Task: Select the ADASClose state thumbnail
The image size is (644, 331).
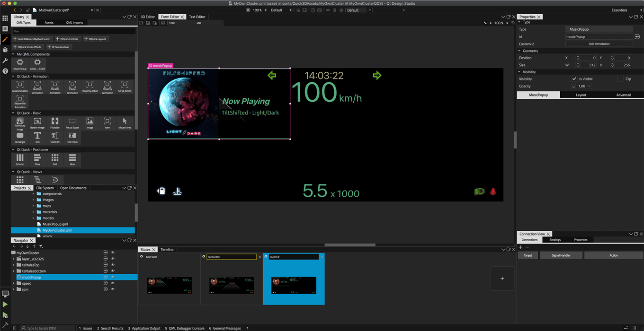Action: tap(232, 285)
